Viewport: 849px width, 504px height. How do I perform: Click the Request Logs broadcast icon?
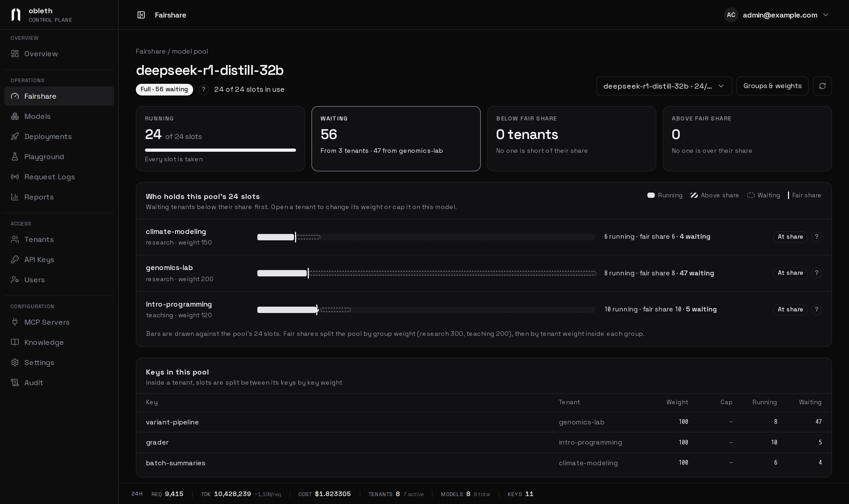(x=15, y=177)
